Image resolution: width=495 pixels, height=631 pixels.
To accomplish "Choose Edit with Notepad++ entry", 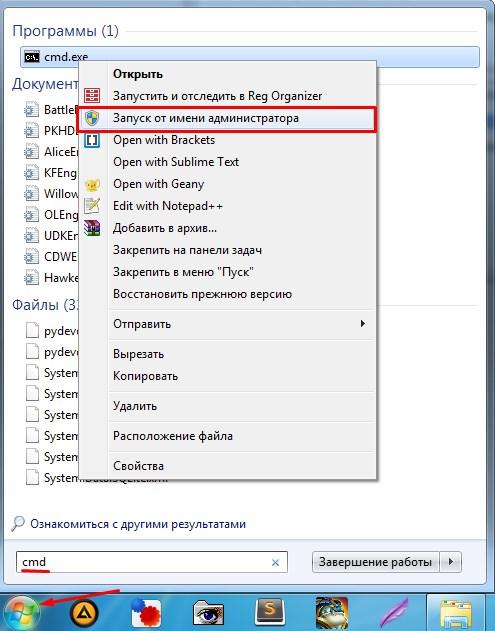I will pos(227,206).
